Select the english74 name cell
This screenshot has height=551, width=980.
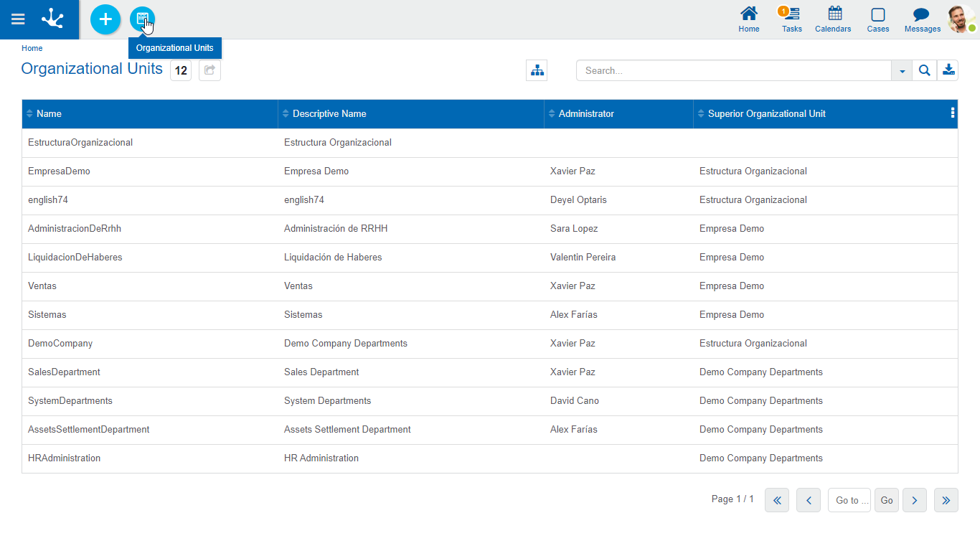pos(48,200)
